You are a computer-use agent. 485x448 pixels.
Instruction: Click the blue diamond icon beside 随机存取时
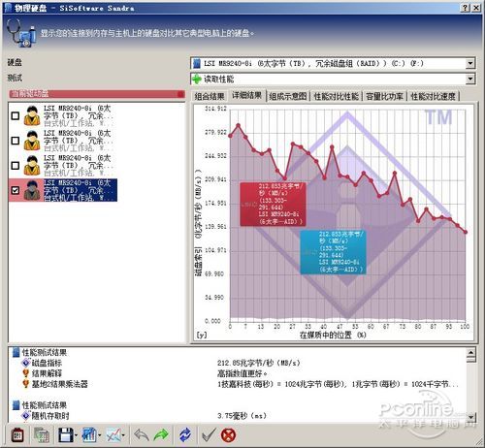click(26, 416)
